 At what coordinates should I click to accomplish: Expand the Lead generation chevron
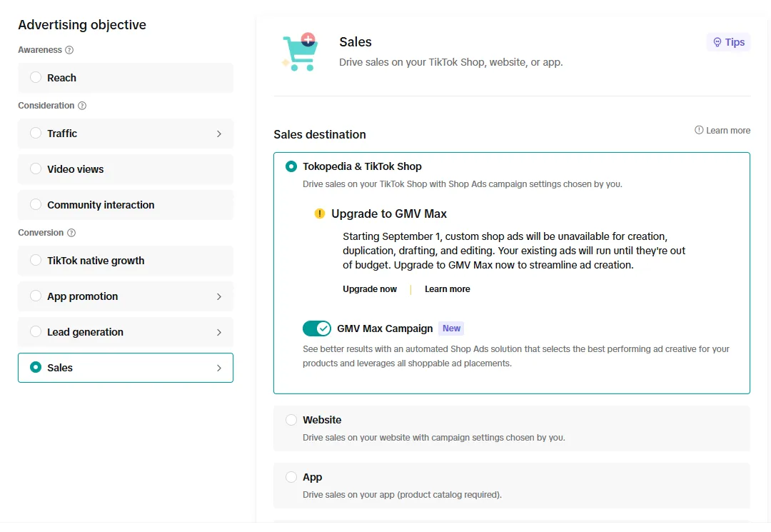pos(219,332)
